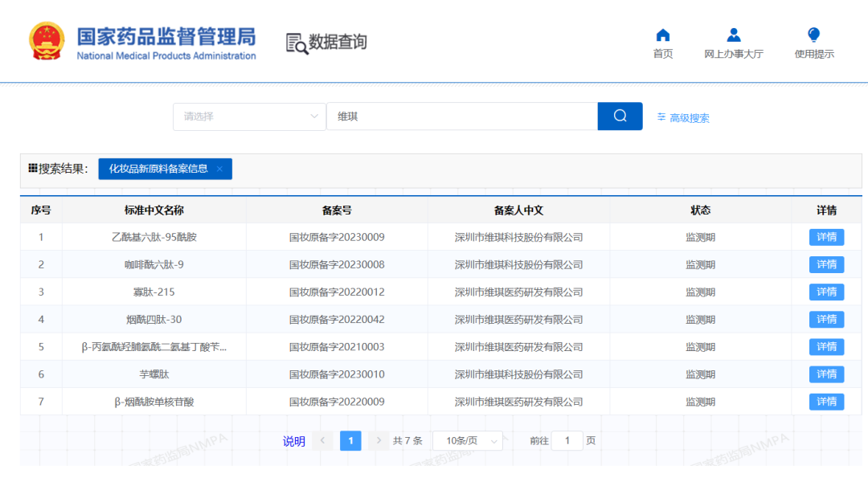The height and width of the screenshot is (482, 868).
Task: Click the search text field containing 维琪
Action: (462, 116)
